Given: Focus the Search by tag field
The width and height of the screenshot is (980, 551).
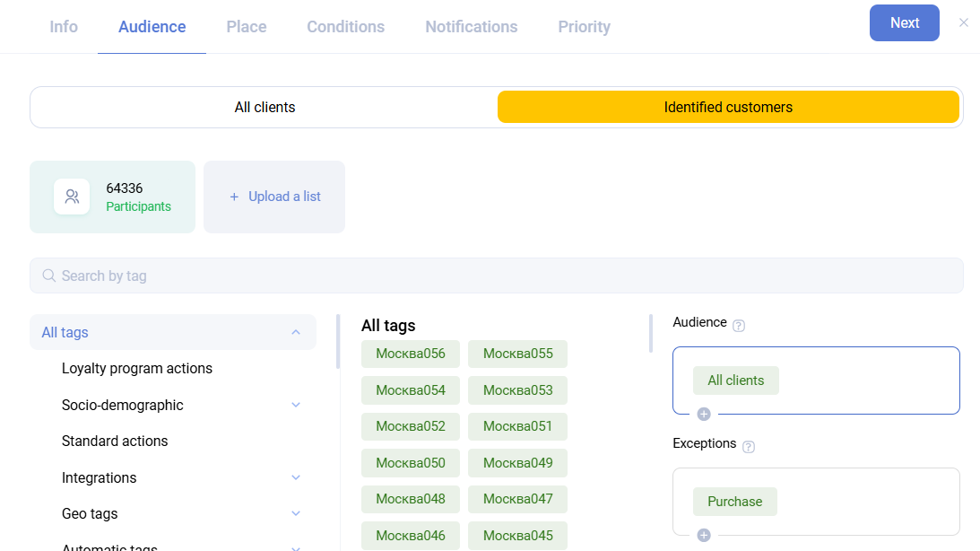Looking at the screenshot, I should point(502,275).
